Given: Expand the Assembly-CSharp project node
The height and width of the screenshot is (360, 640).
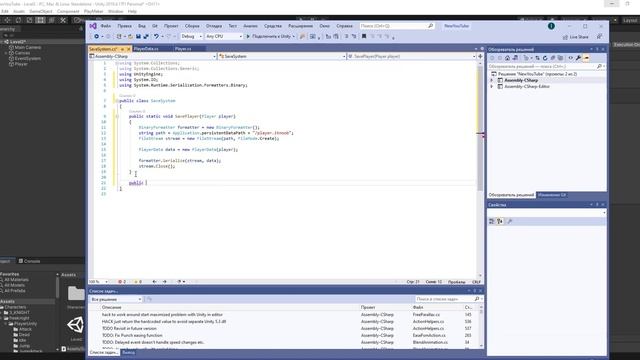Looking at the screenshot, I should point(492,80).
